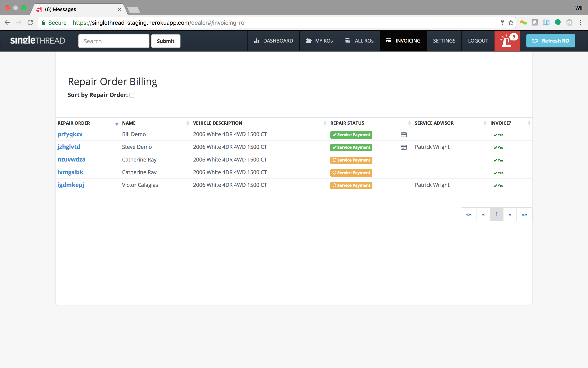Image resolution: width=588 pixels, height=368 pixels.
Task: Click the name Bill Demo
Action: pyautogui.click(x=134, y=134)
